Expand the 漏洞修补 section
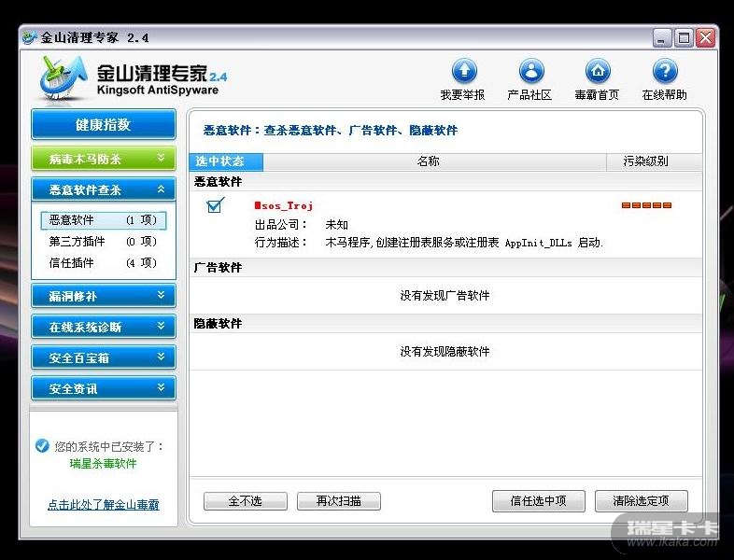The width and height of the screenshot is (734, 560). click(x=104, y=296)
